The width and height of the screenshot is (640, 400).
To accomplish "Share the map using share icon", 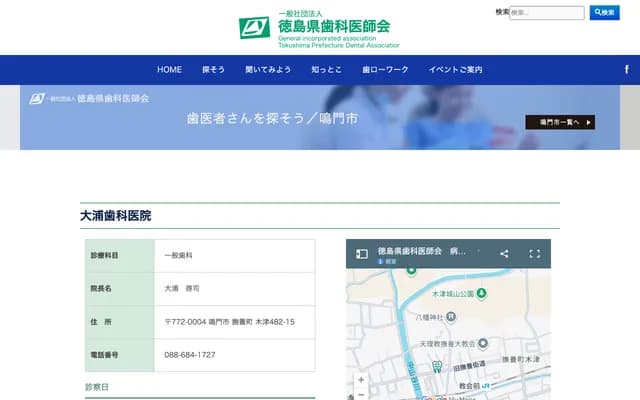I will pyautogui.click(x=504, y=254).
